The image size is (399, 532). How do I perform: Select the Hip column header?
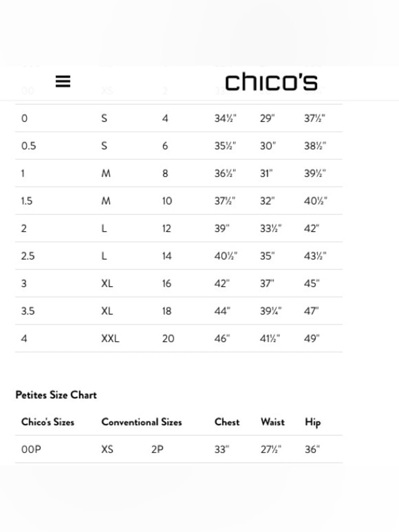click(x=313, y=422)
